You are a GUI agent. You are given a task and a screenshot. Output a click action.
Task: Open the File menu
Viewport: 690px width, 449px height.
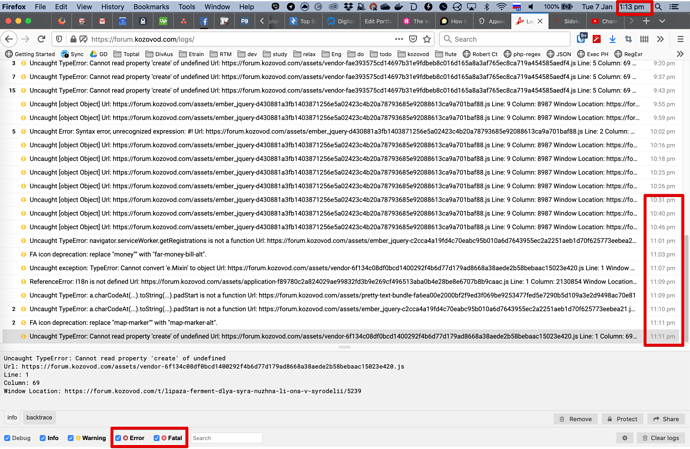[40, 7]
